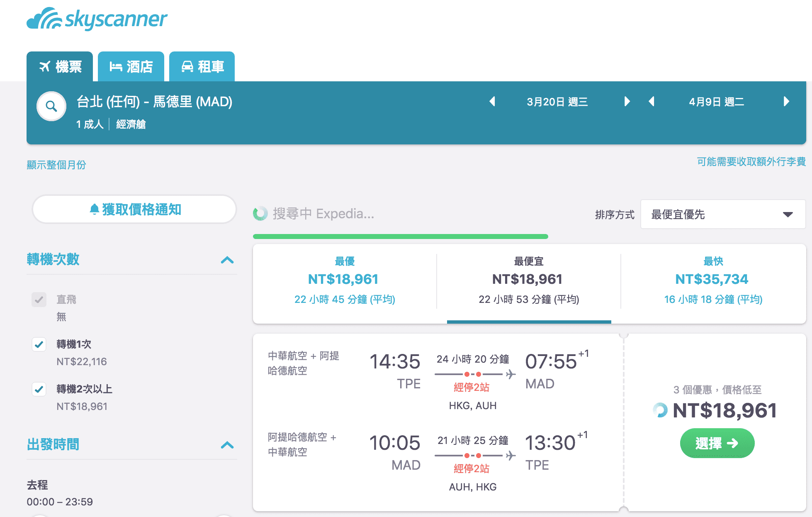Go to next return date arrow

[x=786, y=102]
